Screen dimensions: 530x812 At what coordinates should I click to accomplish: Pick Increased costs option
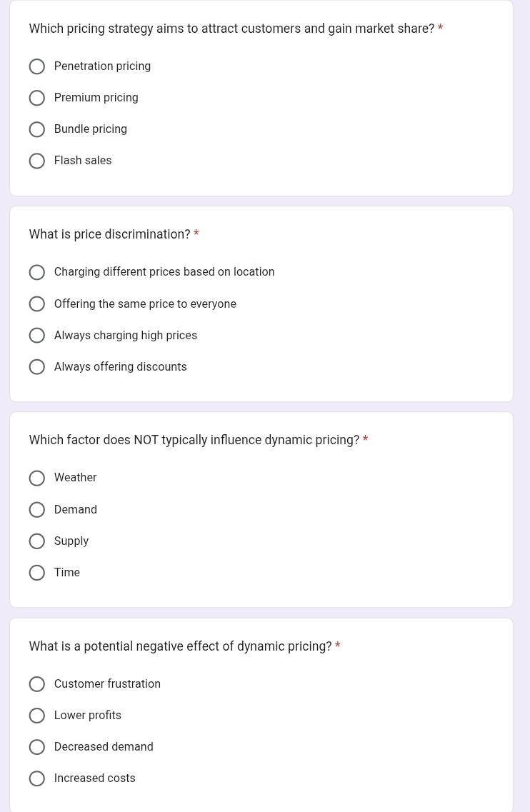[x=36, y=778]
